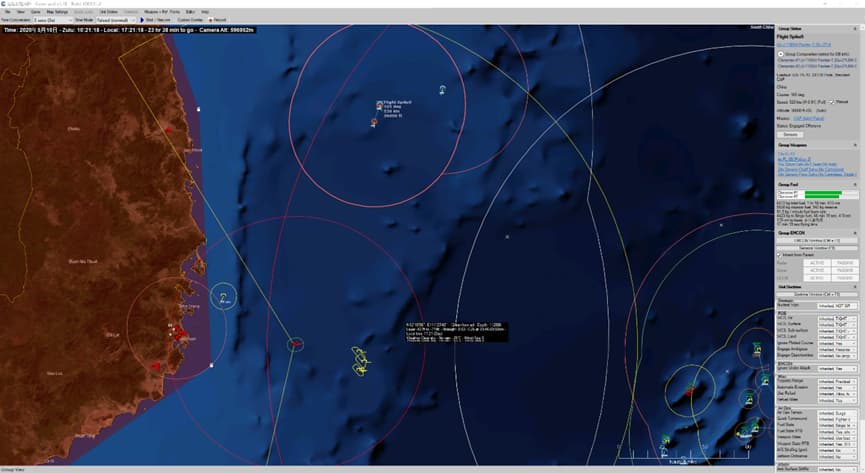
Task: Select the unit inside the small coastal circle
Action: point(223,297)
